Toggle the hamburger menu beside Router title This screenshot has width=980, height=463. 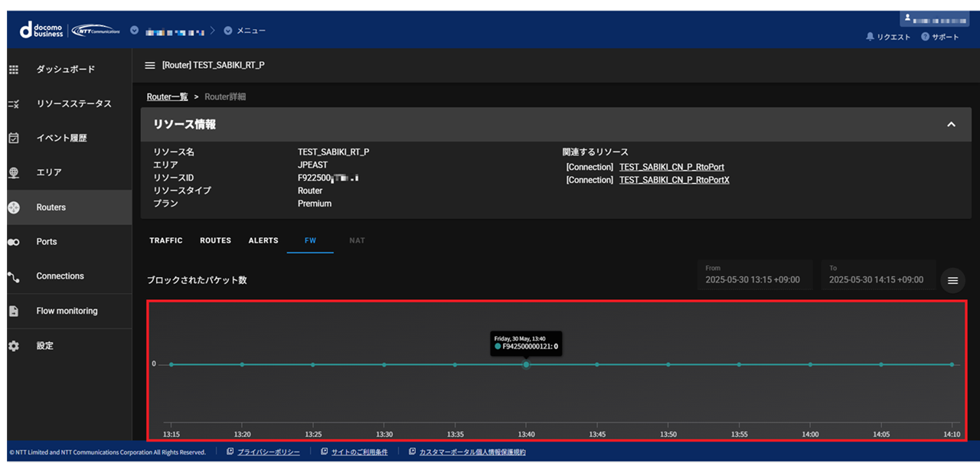tap(150, 66)
